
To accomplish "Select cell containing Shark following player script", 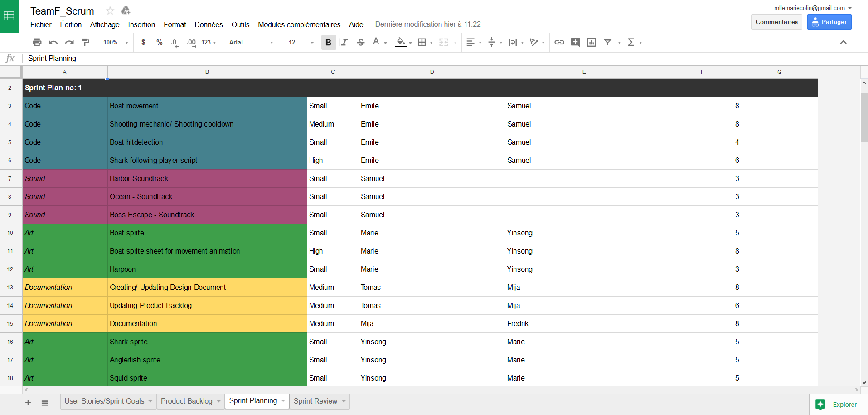I will (x=207, y=160).
